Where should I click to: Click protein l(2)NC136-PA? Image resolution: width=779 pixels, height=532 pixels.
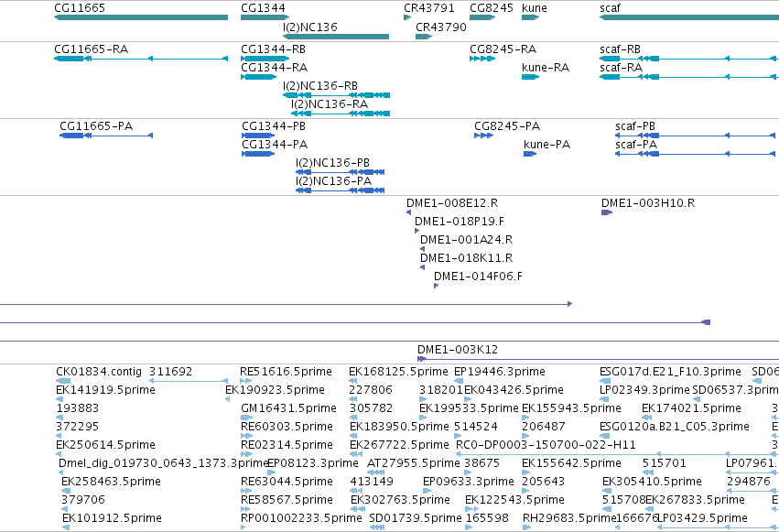341,190
